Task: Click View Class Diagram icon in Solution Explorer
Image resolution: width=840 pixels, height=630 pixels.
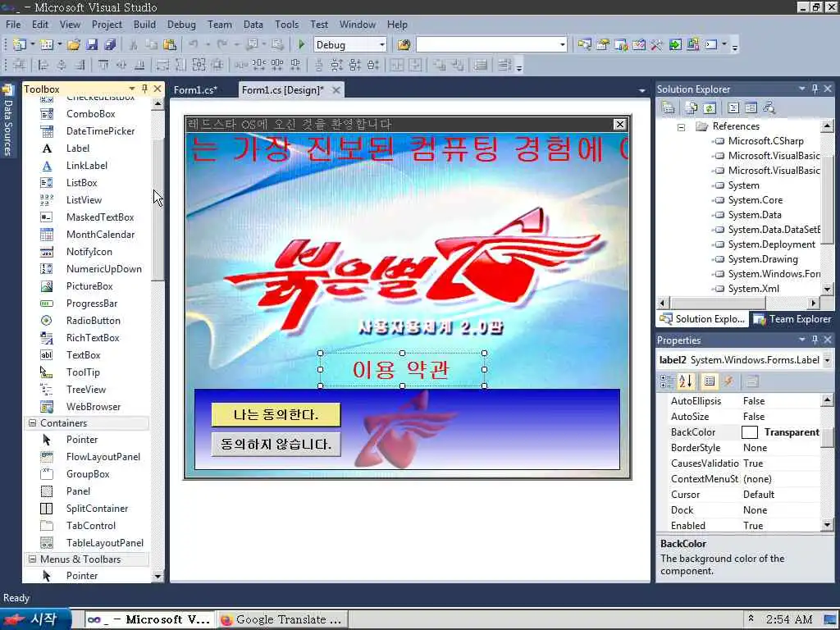Action: (769, 108)
